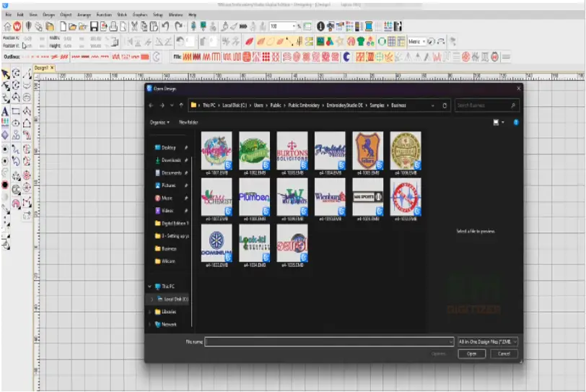The width and height of the screenshot is (586, 392).
Task: Select the arrow Select Object tool
Action: pos(5,74)
